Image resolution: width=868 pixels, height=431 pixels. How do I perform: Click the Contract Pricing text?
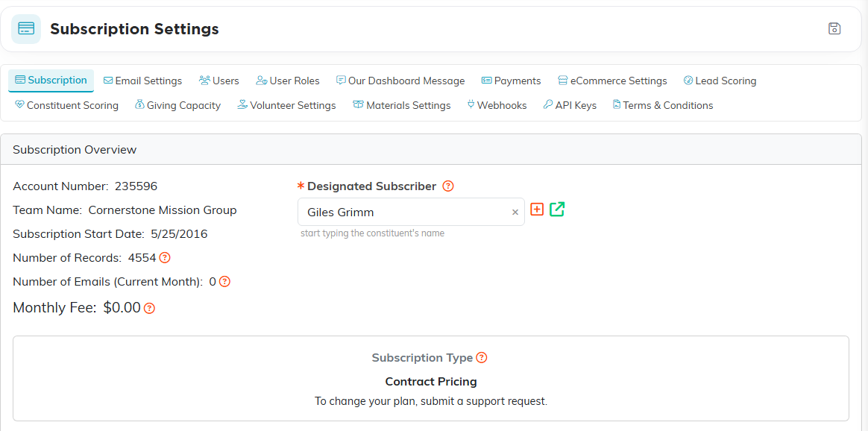point(431,381)
